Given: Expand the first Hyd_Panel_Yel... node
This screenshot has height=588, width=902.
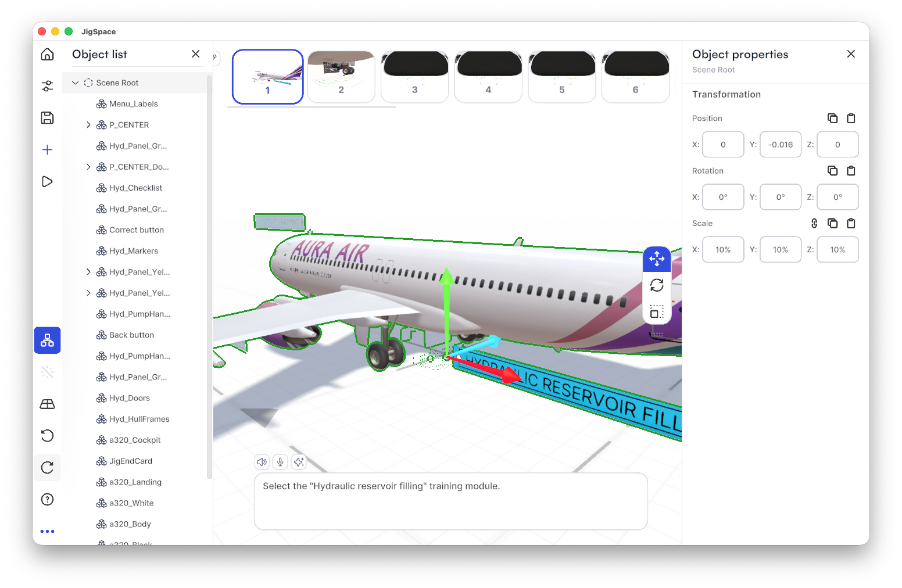Looking at the screenshot, I should [88, 272].
